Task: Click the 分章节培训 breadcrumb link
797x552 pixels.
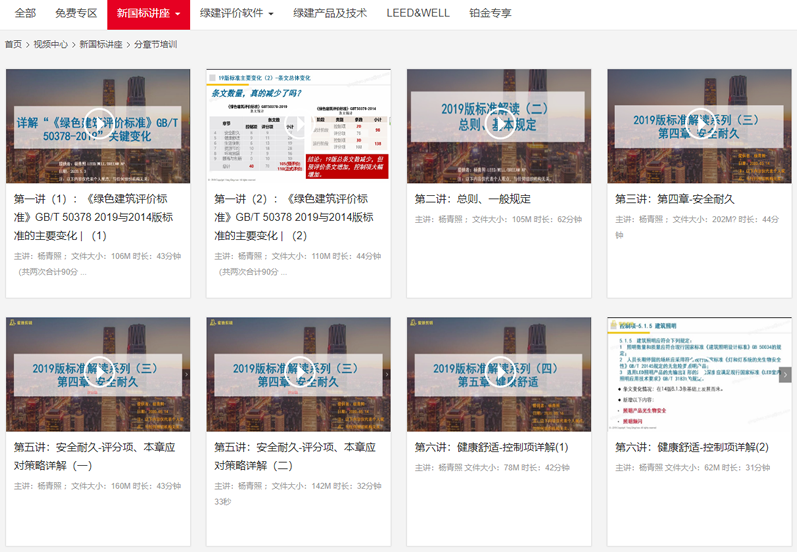Action: pos(155,45)
